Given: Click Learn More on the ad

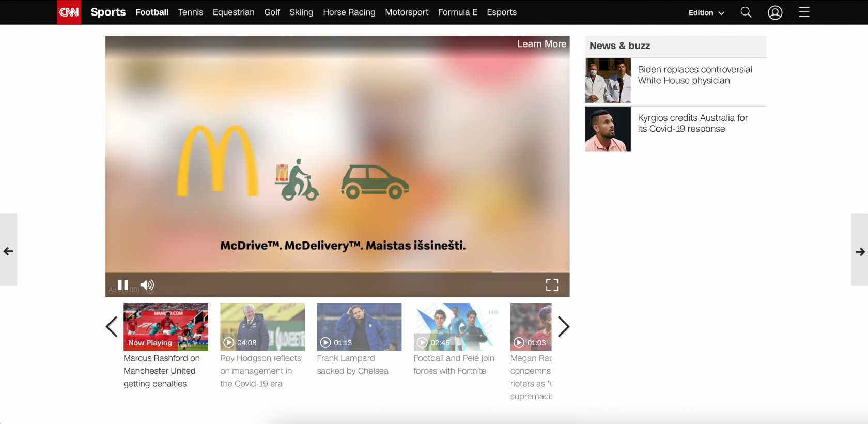Looking at the screenshot, I should tap(541, 44).
